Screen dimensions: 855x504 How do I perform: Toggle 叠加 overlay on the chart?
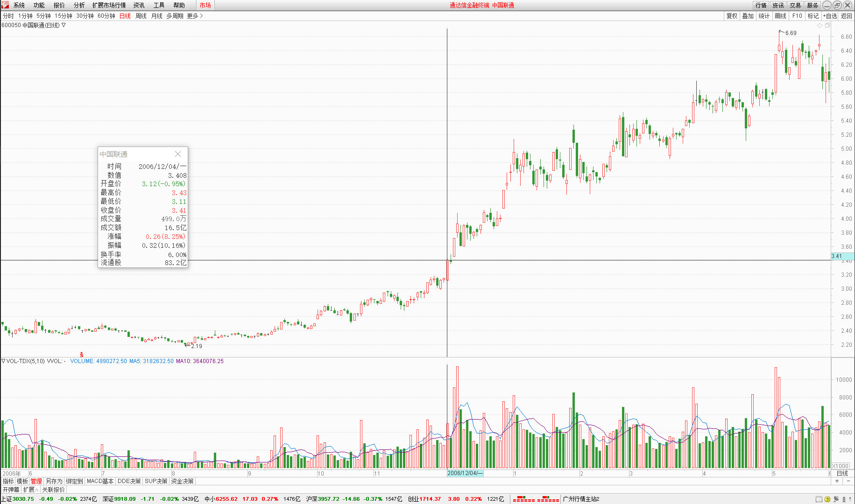coord(748,16)
